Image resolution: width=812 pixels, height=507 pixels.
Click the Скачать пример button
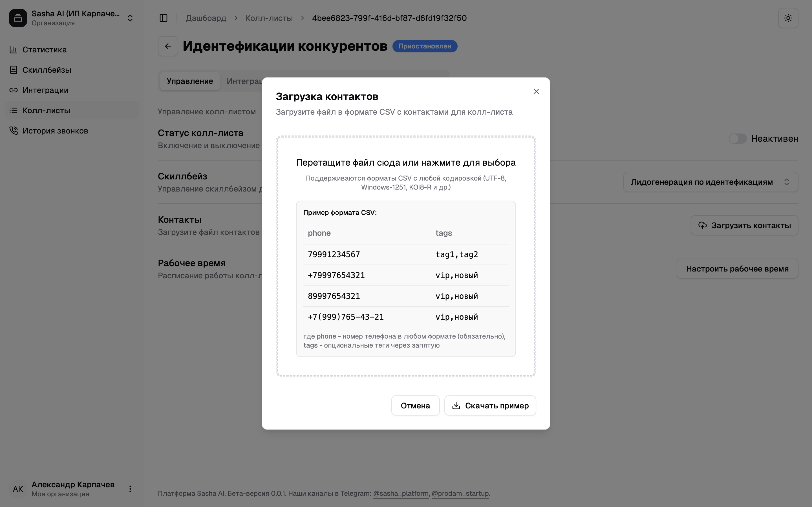[490, 405]
